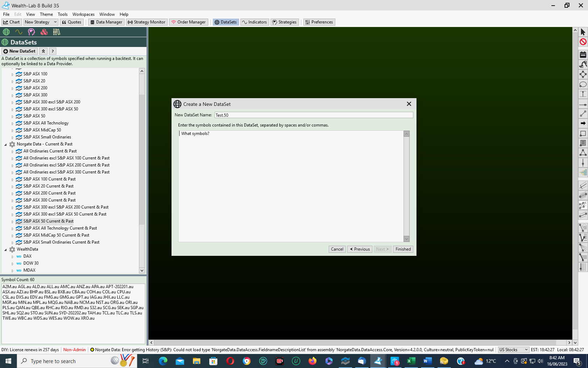
Task: Open the View menu
Action: pyautogui.click(x=30, y=14)
